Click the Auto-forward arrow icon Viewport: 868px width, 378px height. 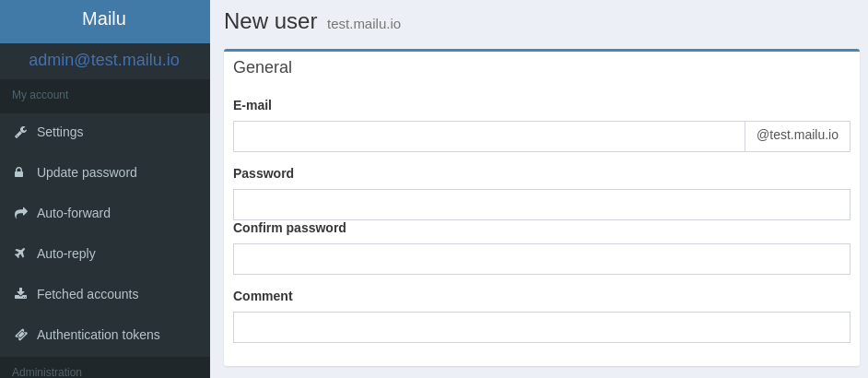coord(20,213)
